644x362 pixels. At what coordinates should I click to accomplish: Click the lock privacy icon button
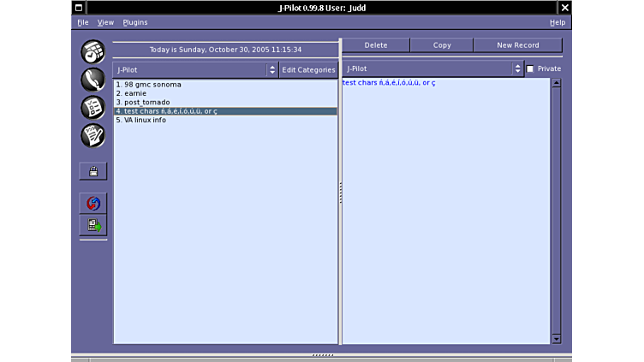click(x=93, y=171)
